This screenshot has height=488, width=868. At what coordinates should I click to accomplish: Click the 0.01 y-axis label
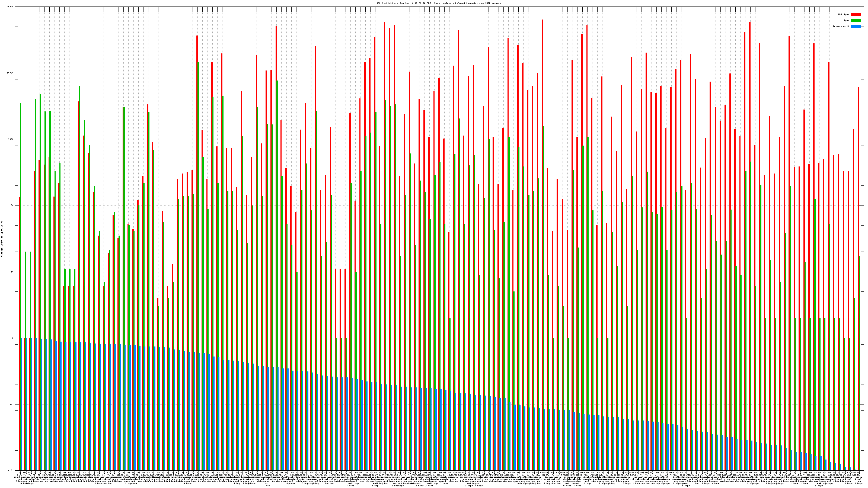[11, 470]
